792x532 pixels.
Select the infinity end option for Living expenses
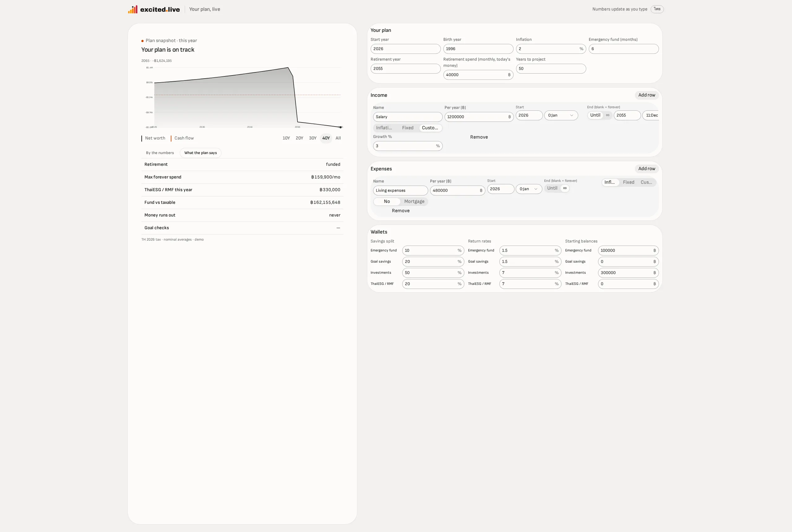click(x=565, y=188)
